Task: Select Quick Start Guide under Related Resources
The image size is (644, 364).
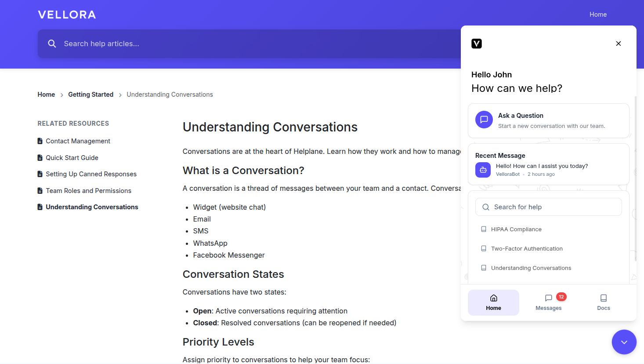Action: click(72, 157)
